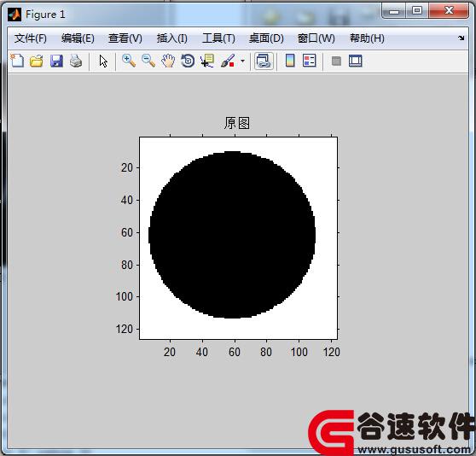Select the Edit Plot arrow tool
This screenshot has width=476, height=456.
click(103, 61)
